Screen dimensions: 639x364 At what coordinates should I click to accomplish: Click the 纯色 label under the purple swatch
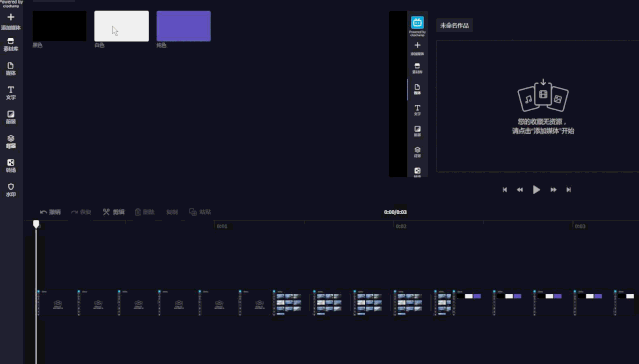pyautogui.click(x=161, y=46)
